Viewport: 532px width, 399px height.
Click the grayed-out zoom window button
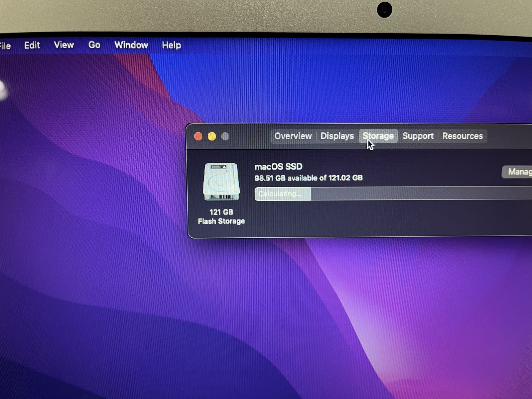click(x=225, y=136)
